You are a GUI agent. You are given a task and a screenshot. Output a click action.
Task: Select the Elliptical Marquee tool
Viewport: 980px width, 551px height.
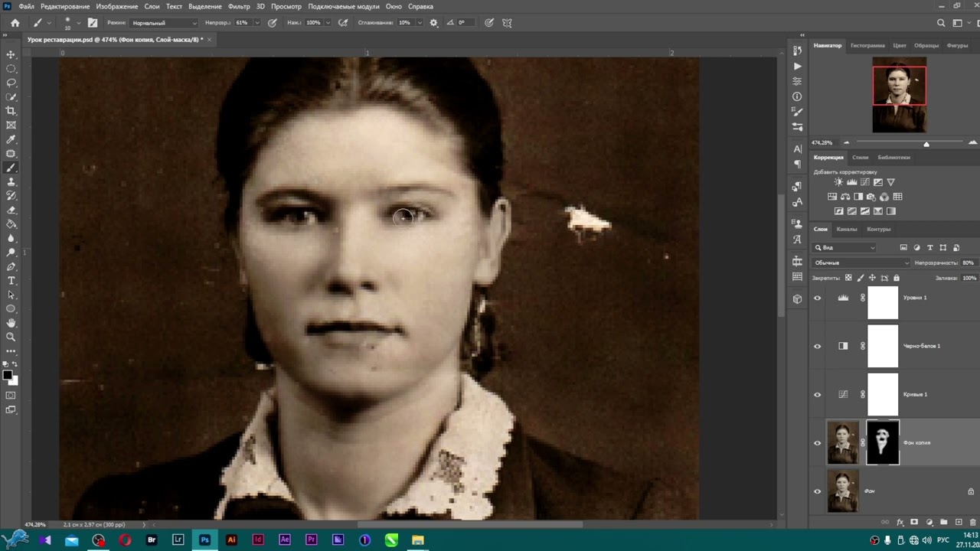pyautogui.click(x=11, y=69)
